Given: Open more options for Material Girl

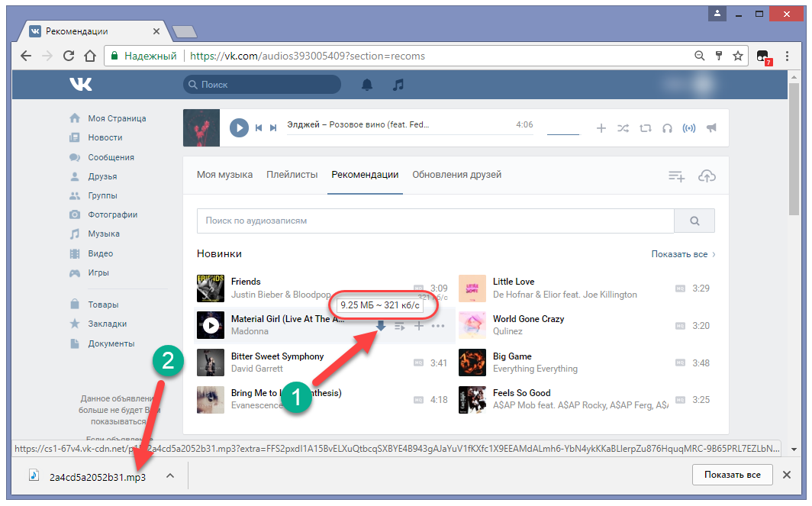Looking at the screenshot, I should tap(438, 326).
